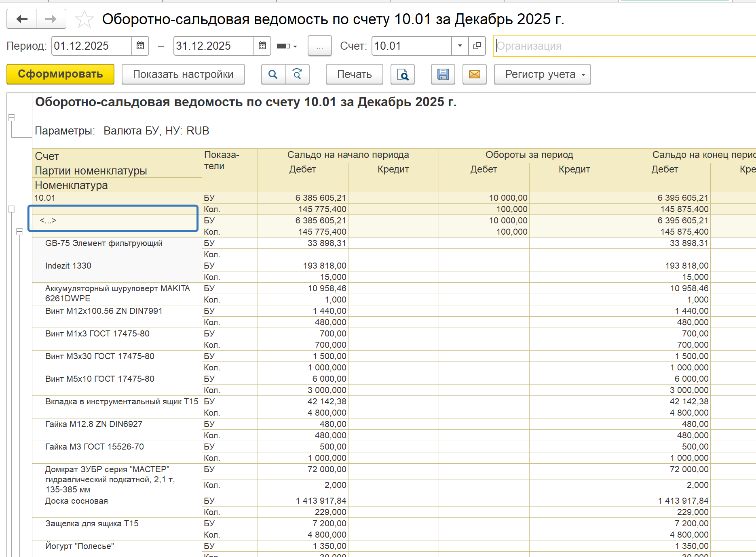Click opening debit 72 000,00 for Домкрат
756x557 pixels.
pyautogui.click(x=303, y=471)
